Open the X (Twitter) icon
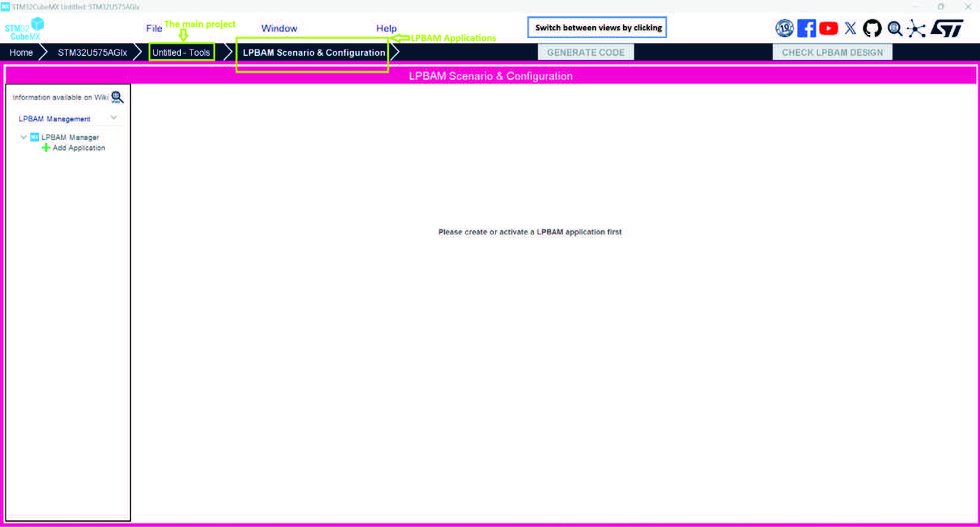Image resolution: width=980 pixels, height=527 pixels. click(850, 28)
